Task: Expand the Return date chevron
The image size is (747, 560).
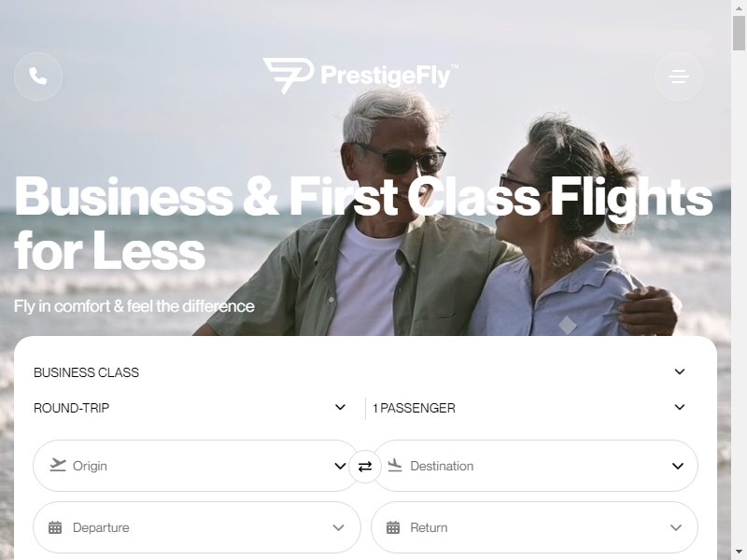Action: pyautogui.click(x=676, y=527)
